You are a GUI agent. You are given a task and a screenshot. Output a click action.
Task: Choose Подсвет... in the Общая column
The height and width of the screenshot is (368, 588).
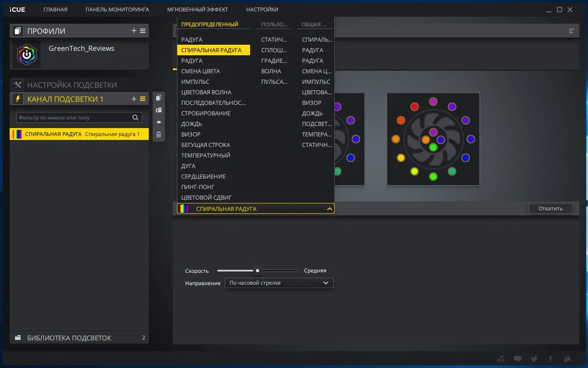(317, 124)
